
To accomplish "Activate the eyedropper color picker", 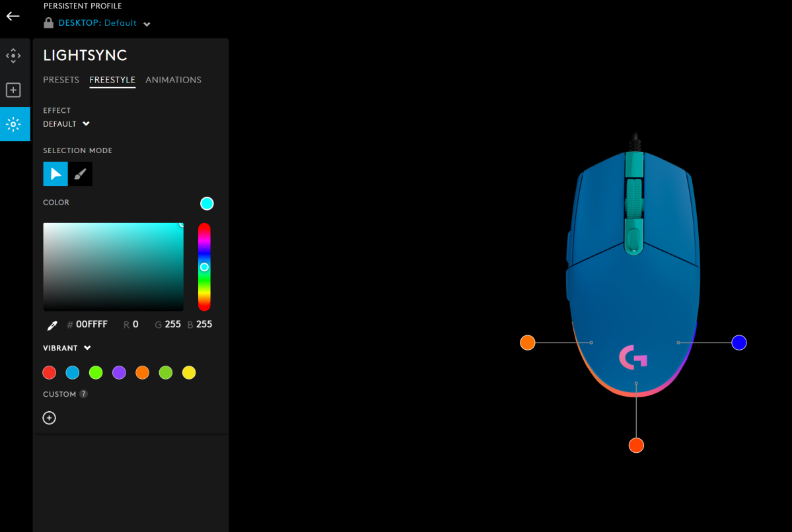I will point(52,325).
